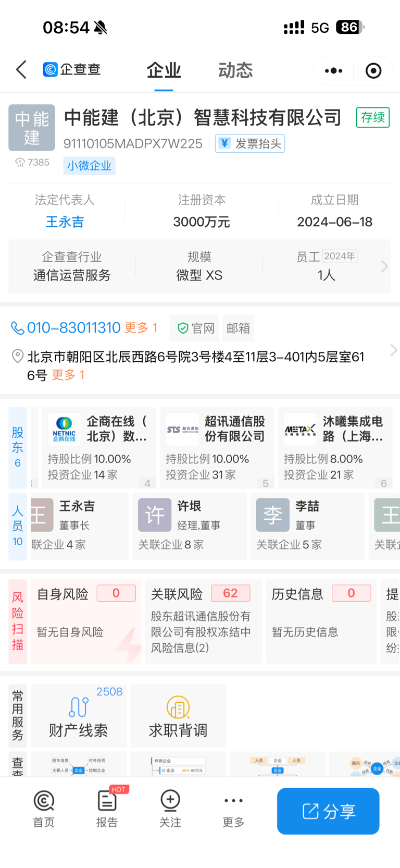Tap the STS 超讯通信 logo
This screenshot has width=400, height=868.
click(x=182, y=429)
